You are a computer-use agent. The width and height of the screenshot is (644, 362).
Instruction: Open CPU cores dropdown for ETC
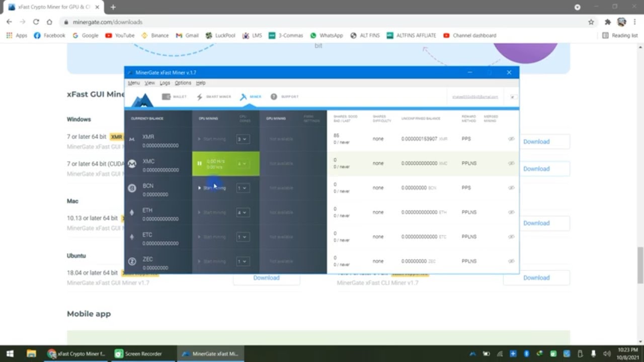pos(243,237)
